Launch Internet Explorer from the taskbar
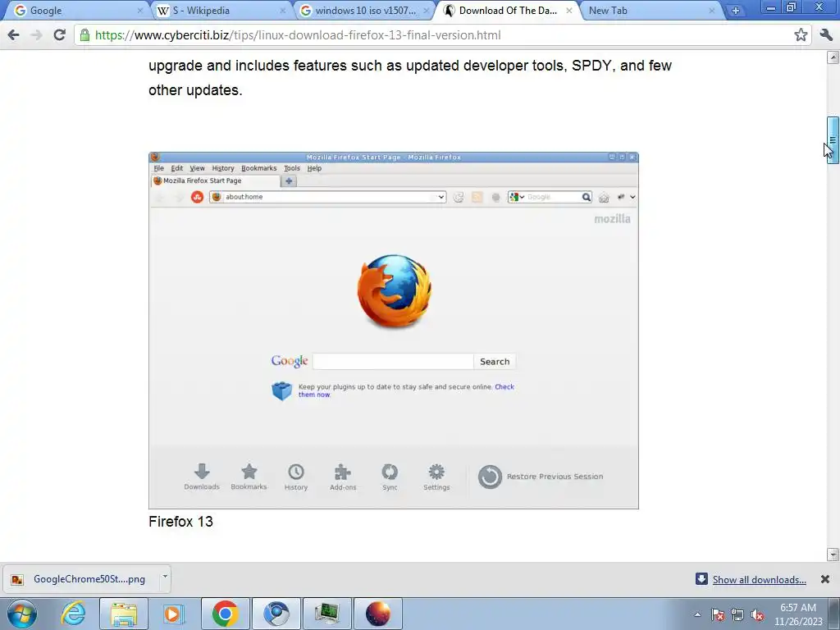840x630 pixels. [73, 614]
